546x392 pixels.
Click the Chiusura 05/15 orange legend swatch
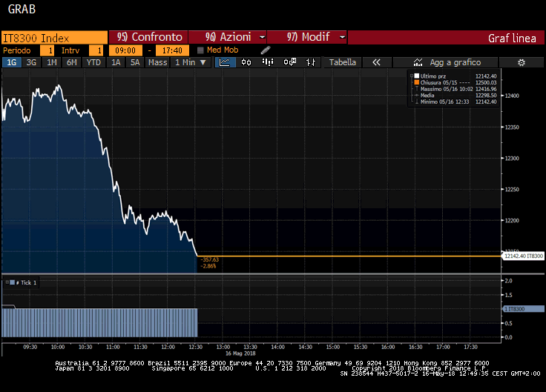pyautogui.click(x=416, y=82)
